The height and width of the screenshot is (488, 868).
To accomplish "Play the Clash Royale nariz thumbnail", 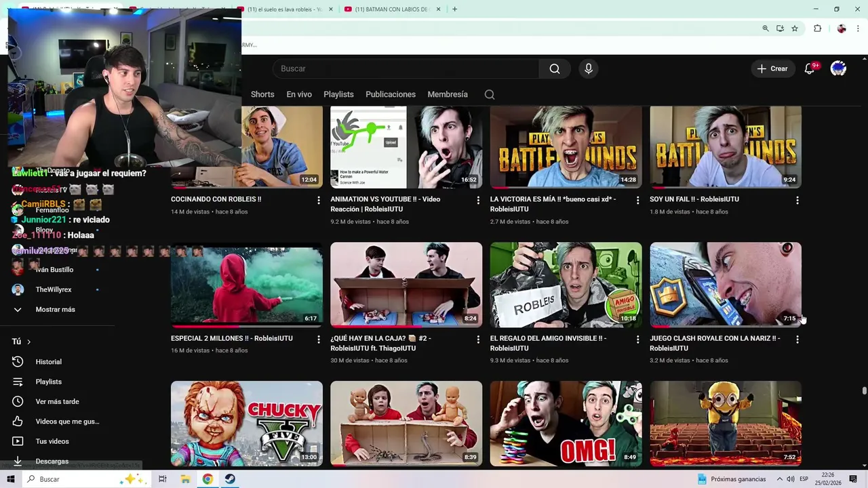I will click(x=726, y=285).
